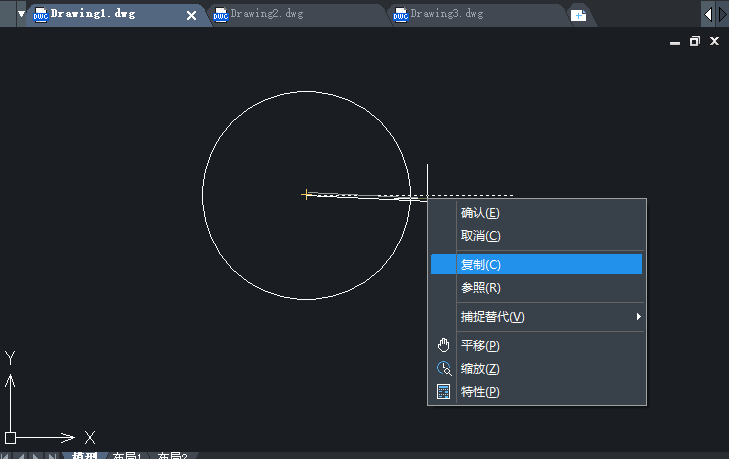Screen dimensions: 729x459
Task: Click the UCS origin square icon
Action: [x=10, y=437]
